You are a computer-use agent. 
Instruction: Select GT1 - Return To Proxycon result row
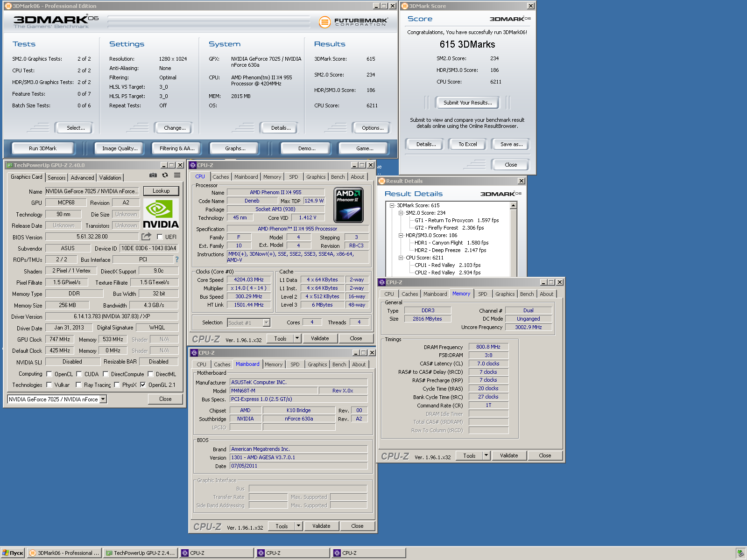(457, 220)
